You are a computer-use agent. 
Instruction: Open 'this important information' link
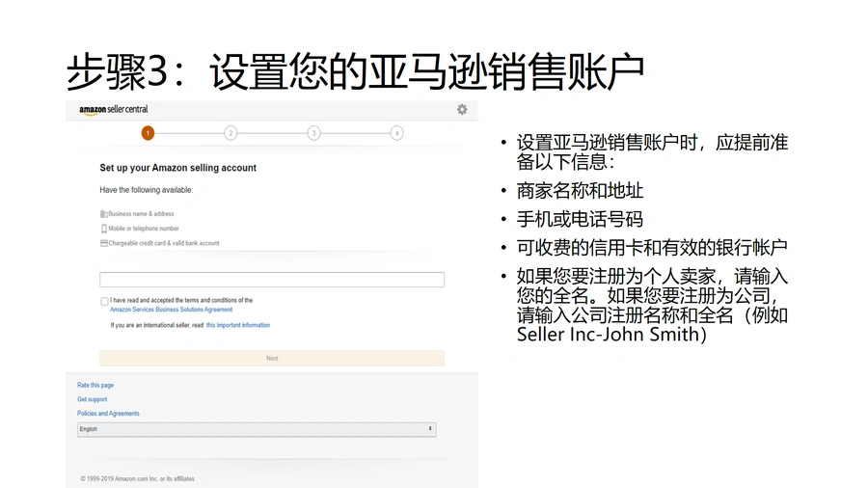tap(238, 325)
